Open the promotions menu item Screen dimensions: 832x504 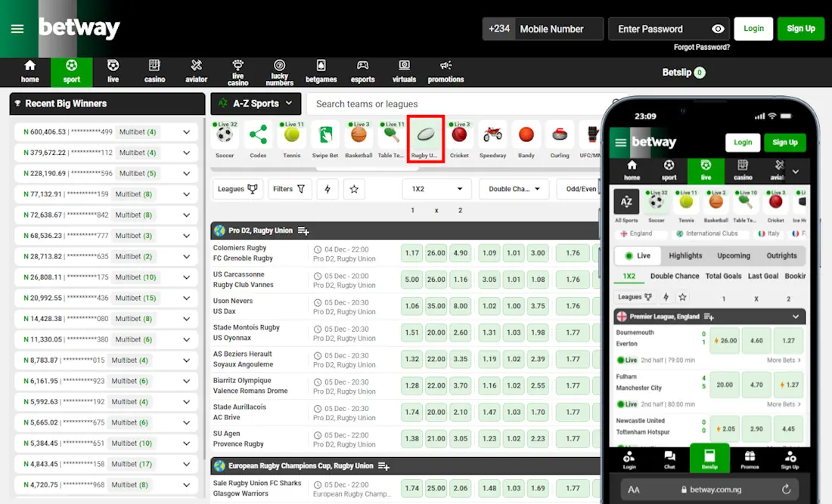click(x=445, y=73)
